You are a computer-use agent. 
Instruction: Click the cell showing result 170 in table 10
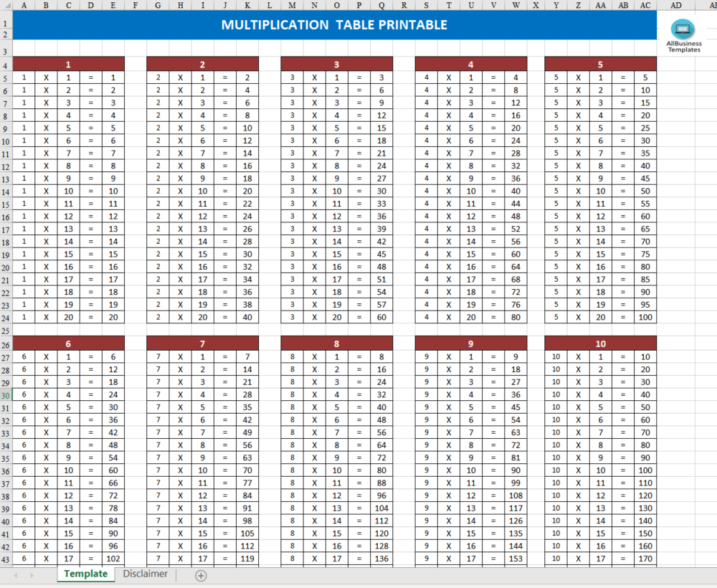[x=645, y=557]
